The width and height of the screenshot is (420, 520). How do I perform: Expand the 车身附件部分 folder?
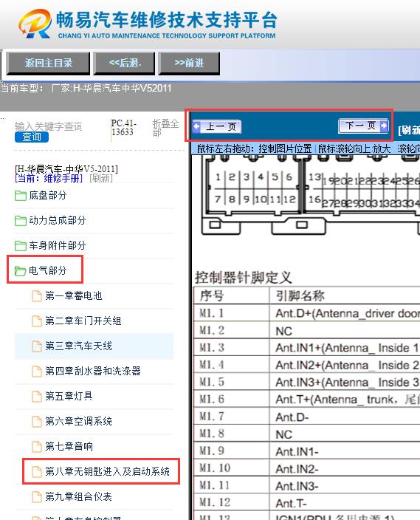(x=58, y=245)
